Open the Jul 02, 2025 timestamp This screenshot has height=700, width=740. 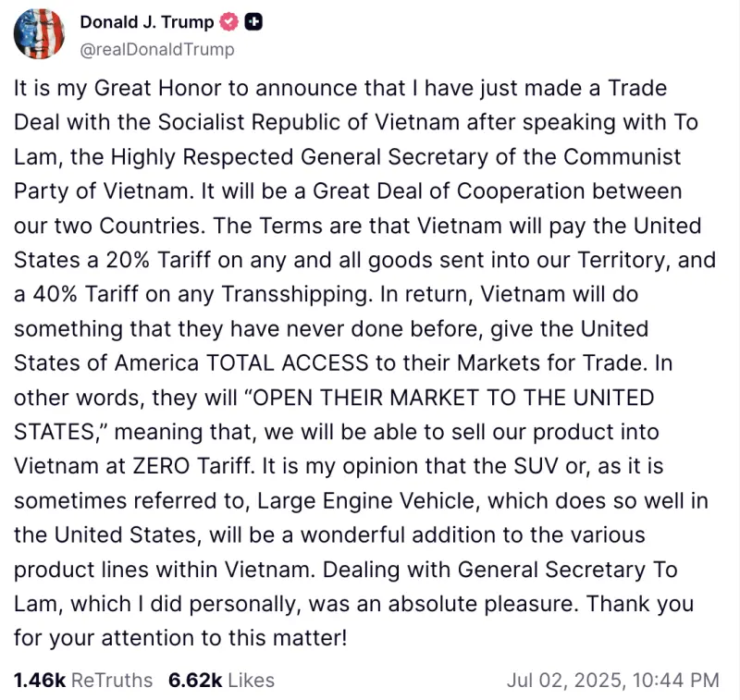point(613,681)
